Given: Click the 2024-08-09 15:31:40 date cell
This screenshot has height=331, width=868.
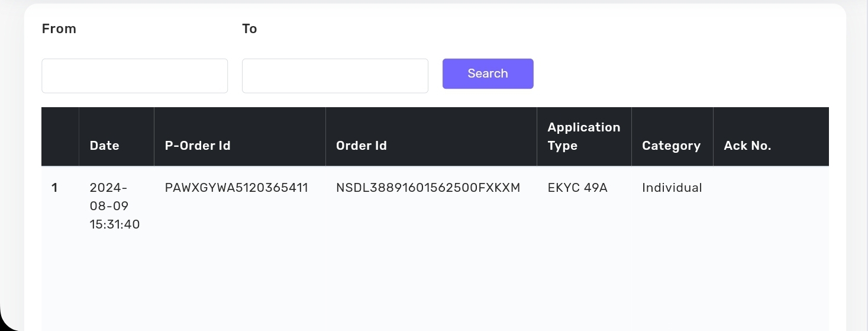Looking at the screenshot, I should tap(115, 206).
